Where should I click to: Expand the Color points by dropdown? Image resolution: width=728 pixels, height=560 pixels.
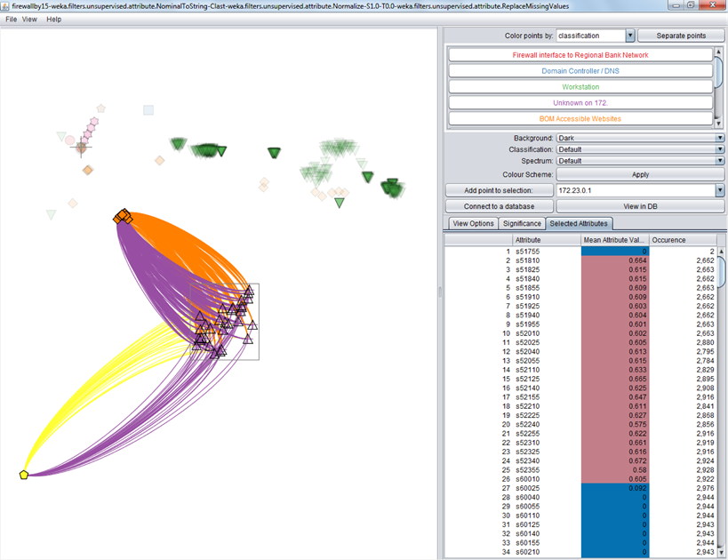tap(630, 36)
